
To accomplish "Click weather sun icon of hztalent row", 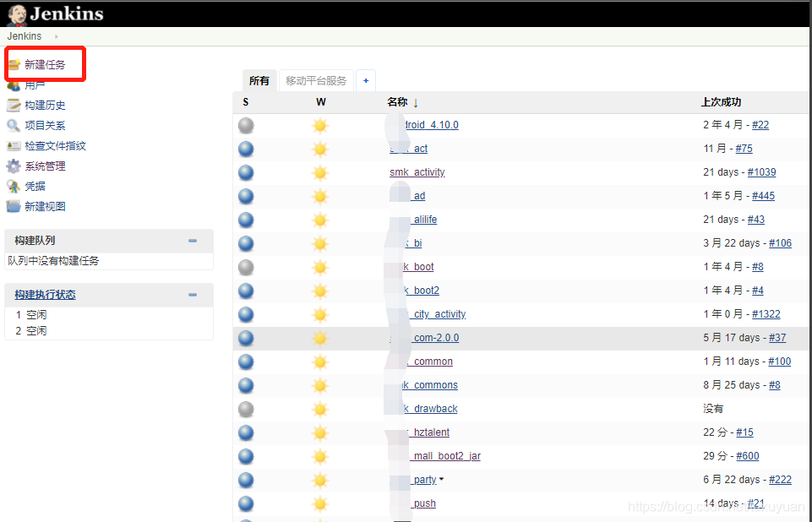I will coord(320,433).
